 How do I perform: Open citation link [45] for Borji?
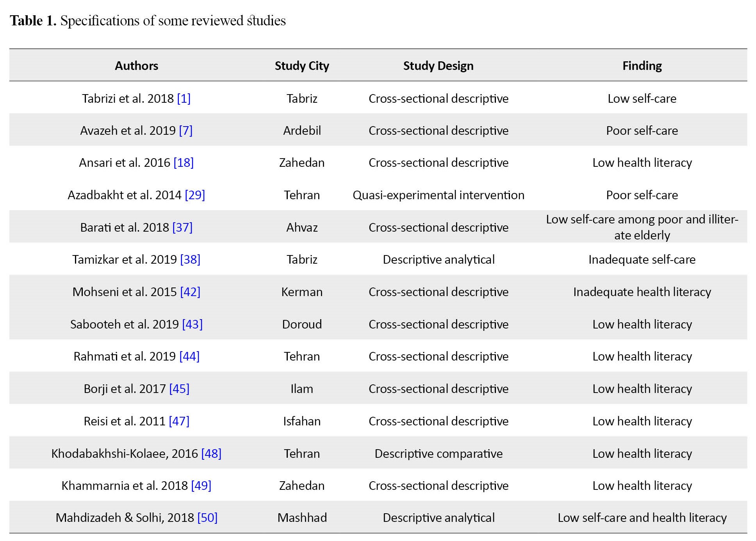tap(179, 389)
